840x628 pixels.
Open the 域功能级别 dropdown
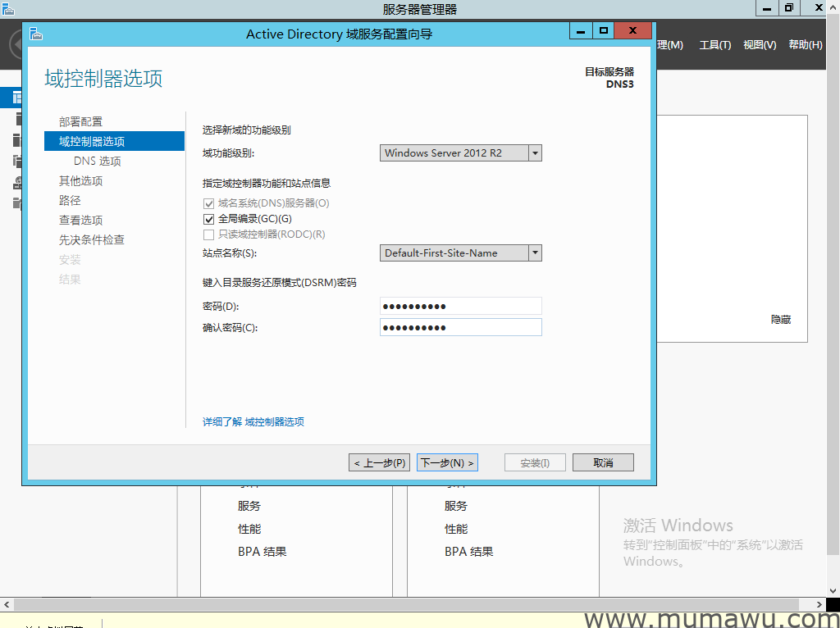click(535, 153)
